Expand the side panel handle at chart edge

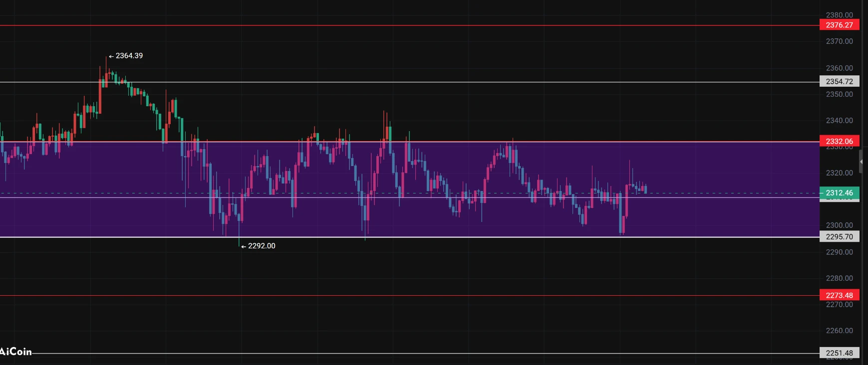pyautogui.click(x=861, y=162)
